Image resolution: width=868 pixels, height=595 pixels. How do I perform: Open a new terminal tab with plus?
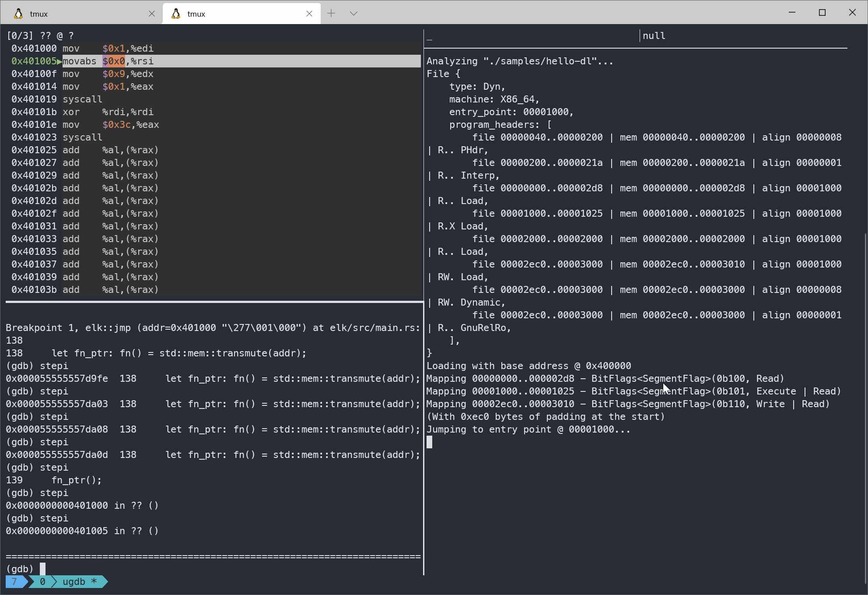[331, 14]
